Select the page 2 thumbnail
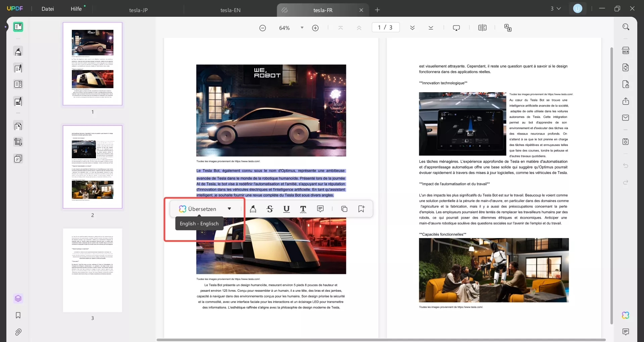The width and height of the screenshot is (644, 342). pos(93,167)
